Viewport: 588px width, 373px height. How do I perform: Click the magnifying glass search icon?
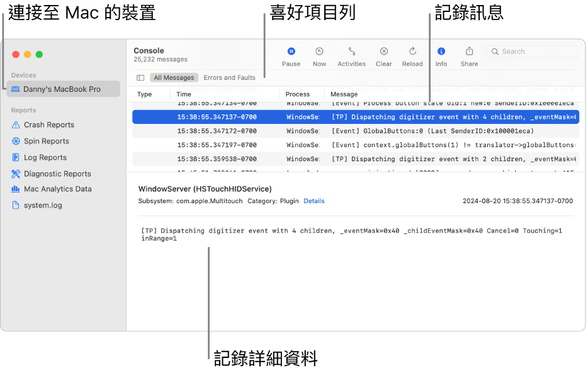495,52
